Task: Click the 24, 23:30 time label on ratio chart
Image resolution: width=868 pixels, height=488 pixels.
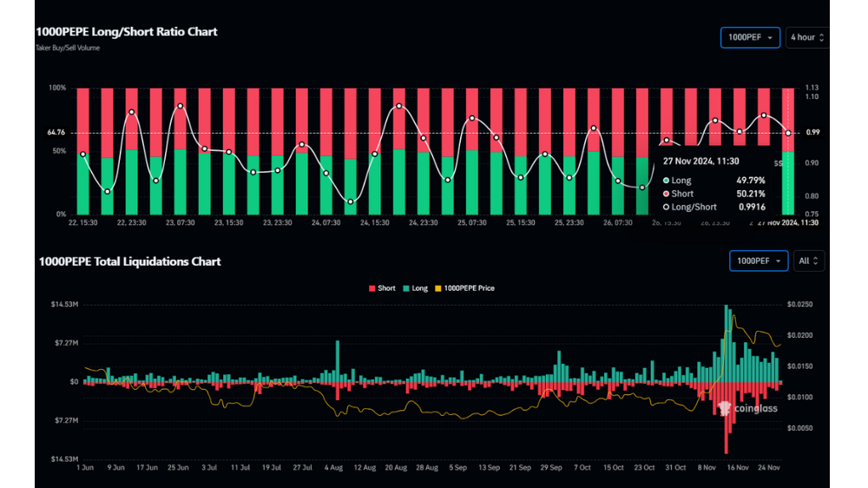Action: click(x=423, y=222)
